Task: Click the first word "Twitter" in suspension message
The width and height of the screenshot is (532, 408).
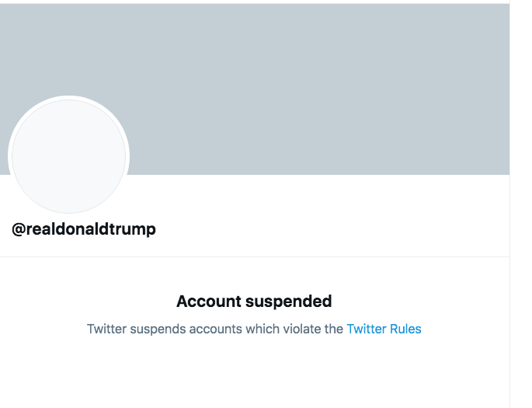Action: [x=106, y=329]
